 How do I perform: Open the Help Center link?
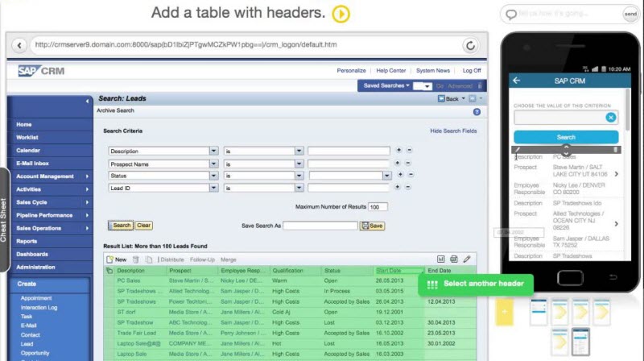click(391, 71)
